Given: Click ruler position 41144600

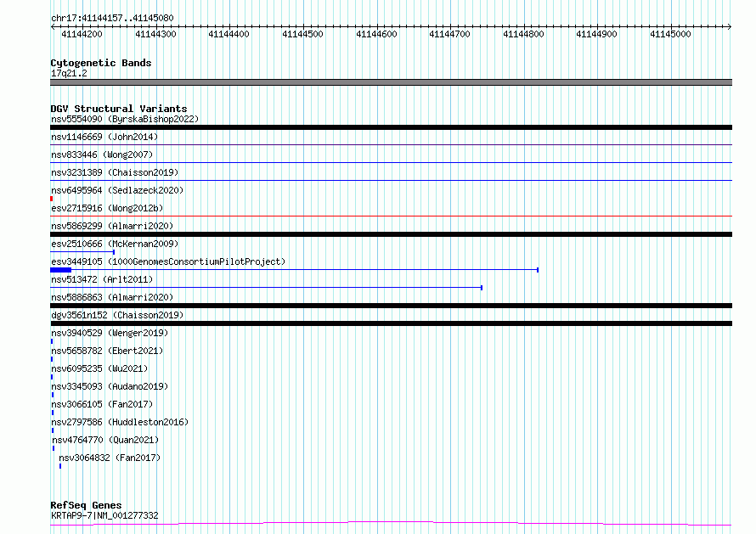Looking at the screenshot, I should click(376, 34).
